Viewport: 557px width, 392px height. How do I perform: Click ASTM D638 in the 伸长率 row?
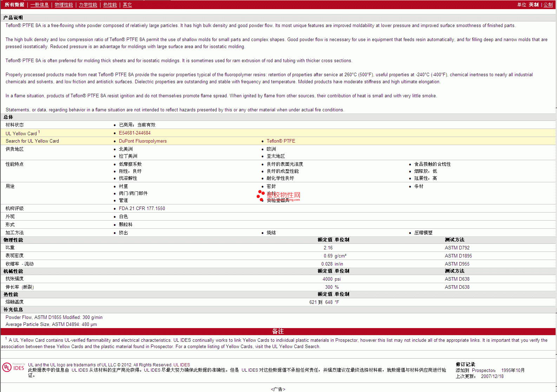tap(457, 287)
